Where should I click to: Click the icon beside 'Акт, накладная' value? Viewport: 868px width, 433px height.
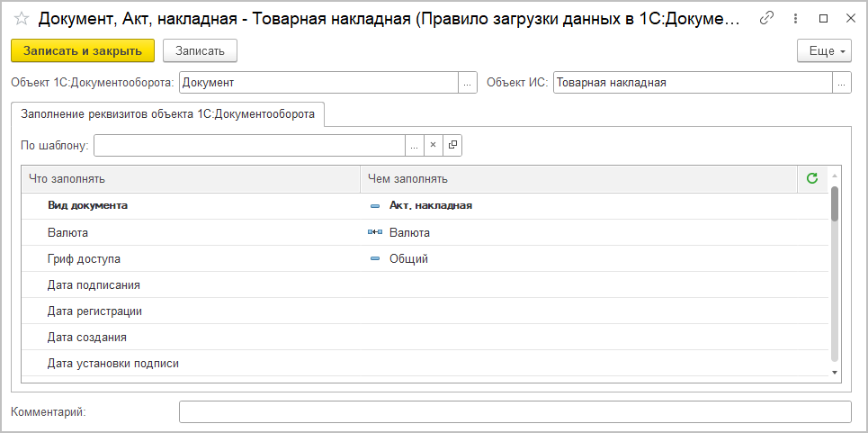375,205
